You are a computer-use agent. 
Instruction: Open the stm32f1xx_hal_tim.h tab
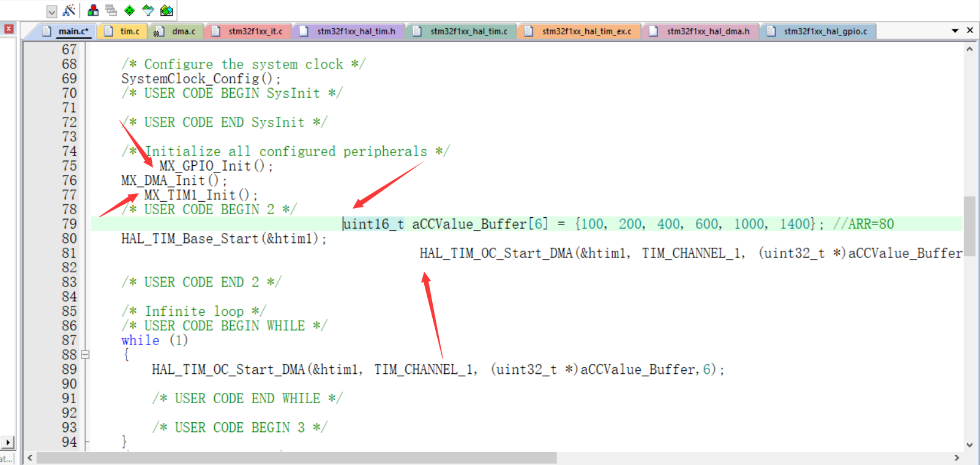(348, 31)
